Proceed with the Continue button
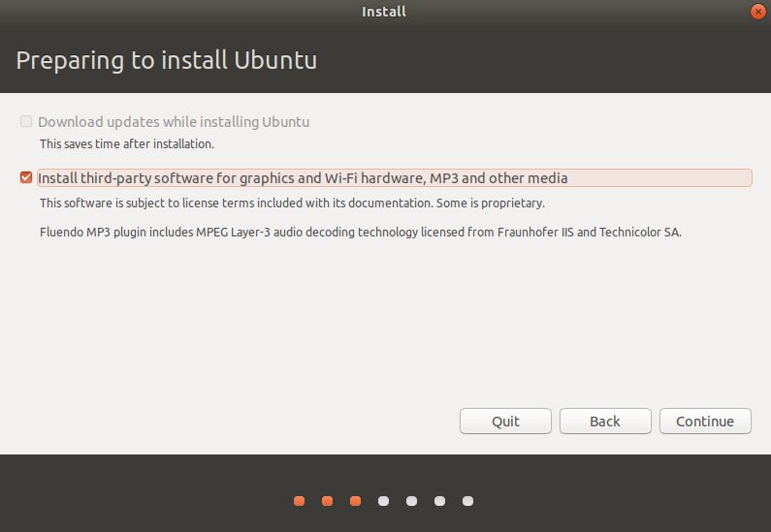Image resolution: width=771 pixels, height=532 pixels. point(705,421)
